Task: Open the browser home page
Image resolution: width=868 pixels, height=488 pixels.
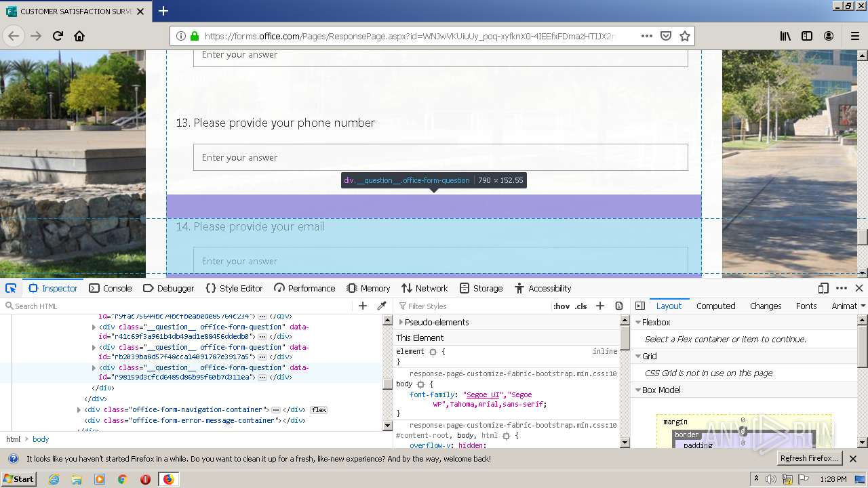Action: coord(79,36)
